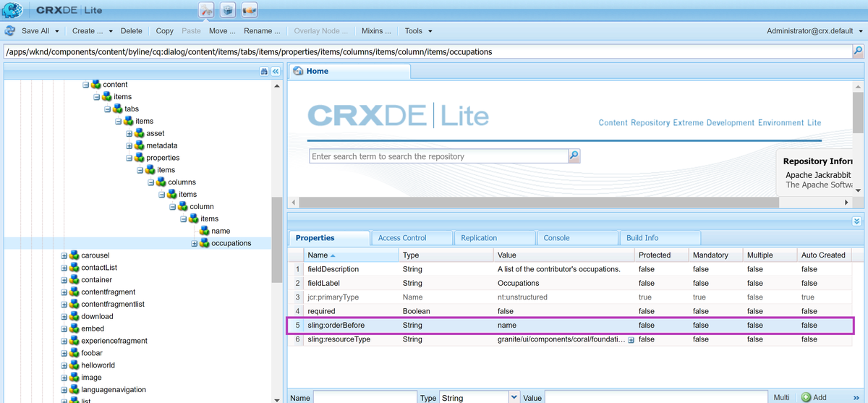
Task: Click the repository search term field
Action: point(438,156)
